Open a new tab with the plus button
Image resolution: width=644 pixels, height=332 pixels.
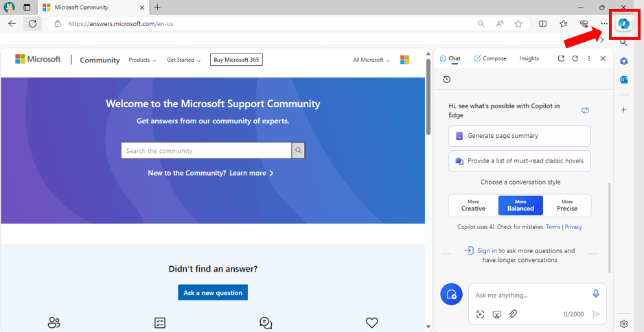click(157, 8)
